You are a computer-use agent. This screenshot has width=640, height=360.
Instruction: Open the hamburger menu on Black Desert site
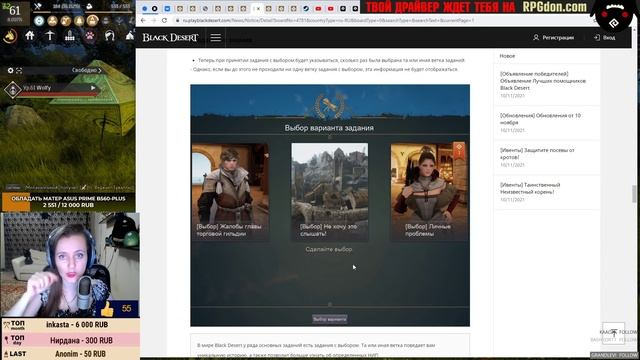(x=216, y=38)
